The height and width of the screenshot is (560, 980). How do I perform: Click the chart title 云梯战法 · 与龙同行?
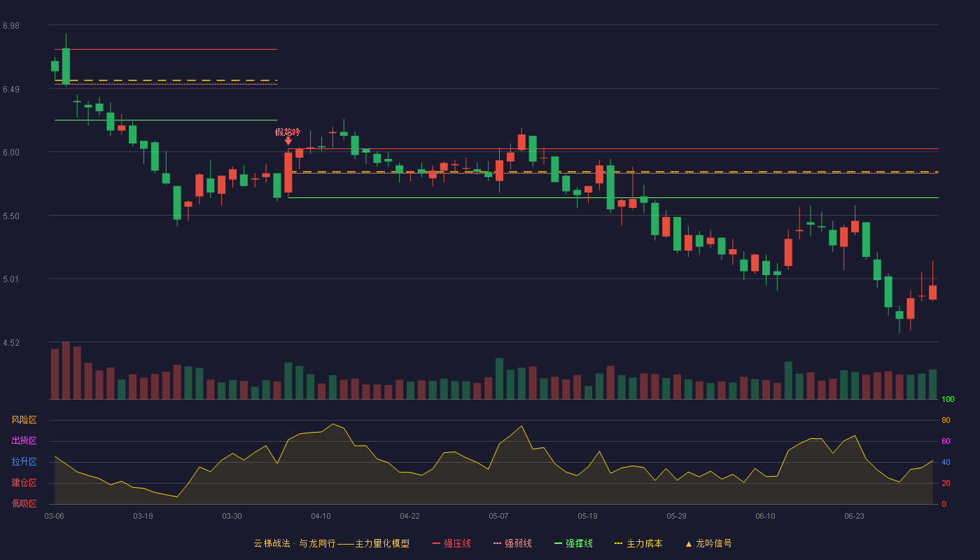pos(295,543)
